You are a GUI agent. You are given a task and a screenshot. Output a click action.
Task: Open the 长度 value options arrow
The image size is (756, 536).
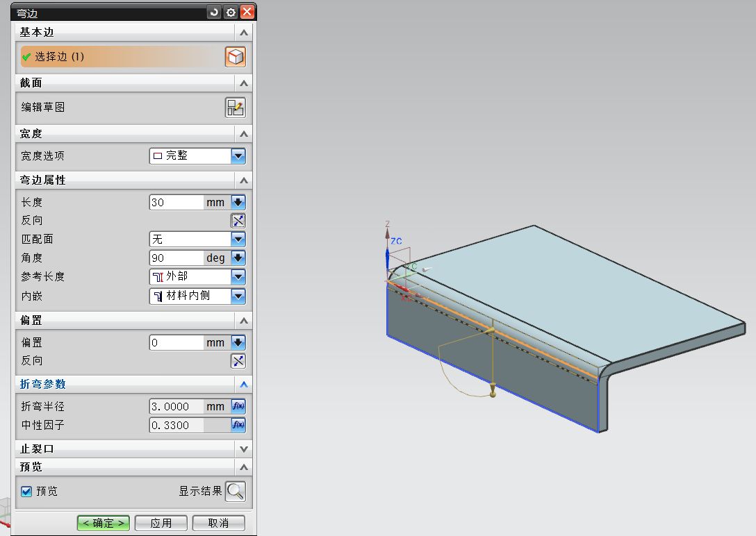[238, 202]
